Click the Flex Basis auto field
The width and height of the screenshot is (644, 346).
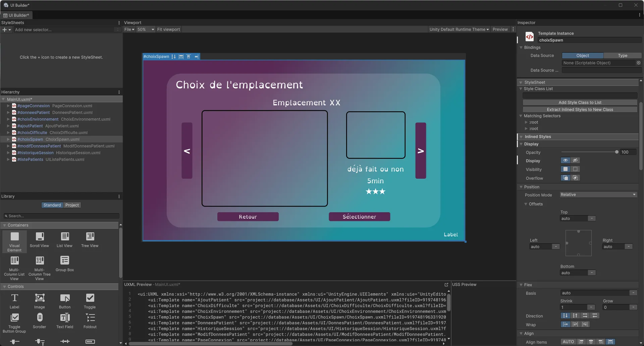595,293
